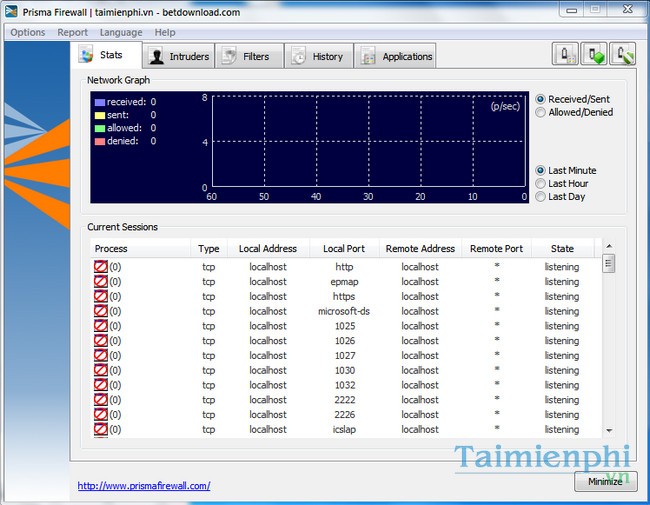Switch graph to Last Day
This screenshot has height=505, width=650.
point(541,197)
